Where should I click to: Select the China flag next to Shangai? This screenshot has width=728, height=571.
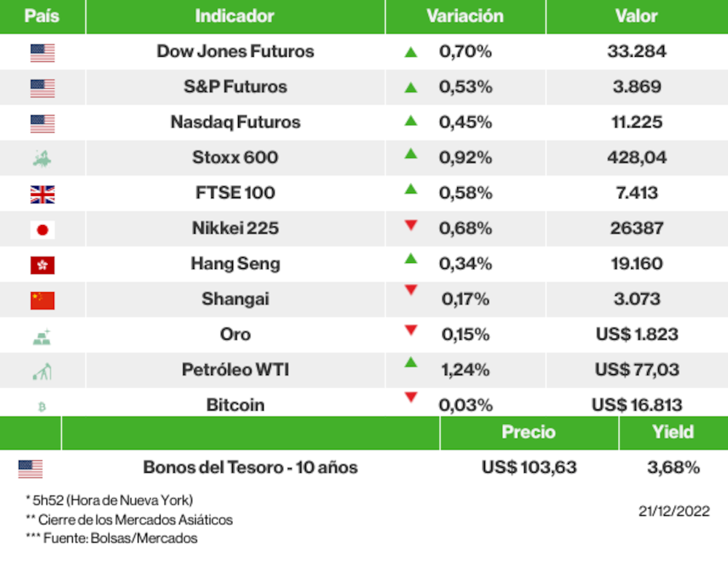coord(42,300)
